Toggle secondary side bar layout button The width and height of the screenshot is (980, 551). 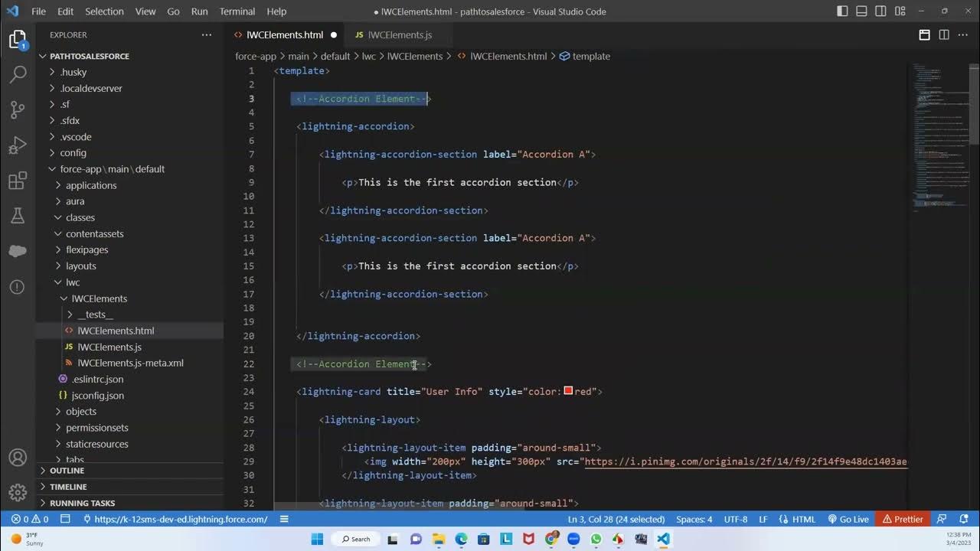882,11
